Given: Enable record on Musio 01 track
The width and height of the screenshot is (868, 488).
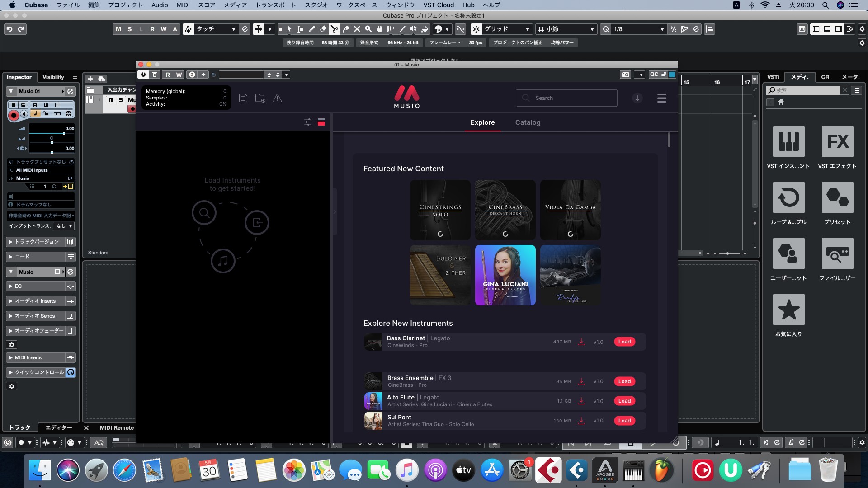Looking at the screenshot, I should click(14, 115).
